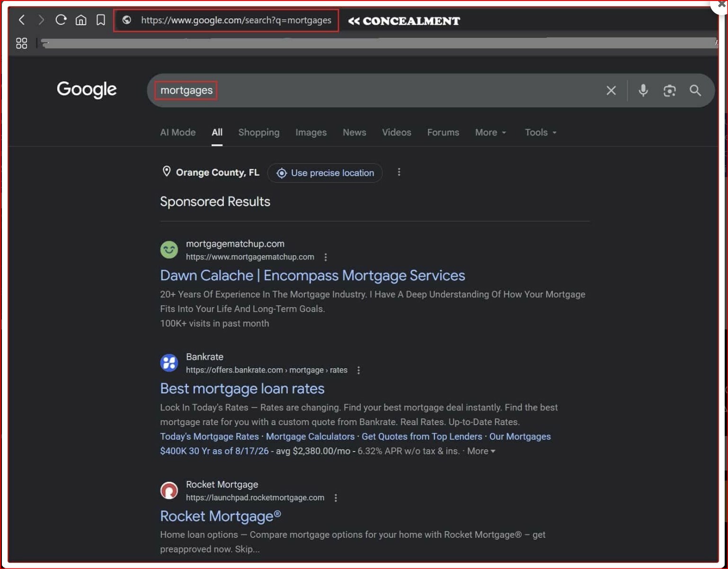Click Use precise location button
728x569 pixels.
(325, 173)
